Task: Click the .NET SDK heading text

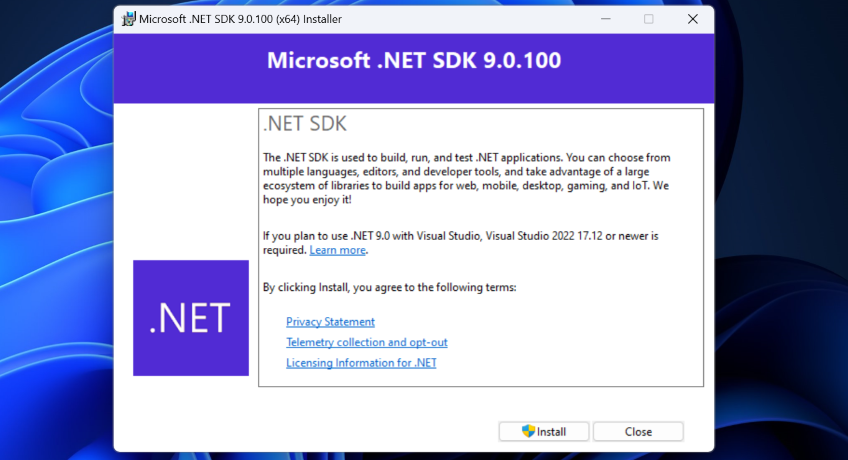Action: (x=304, y=125)
